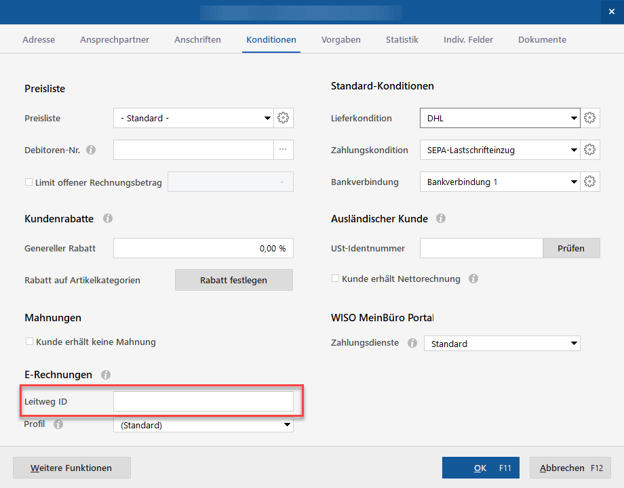Viewport: 624px width, 488px height.
Task: Open settings gear beside Lieferkondition
Action: click(x=590, y=118)
